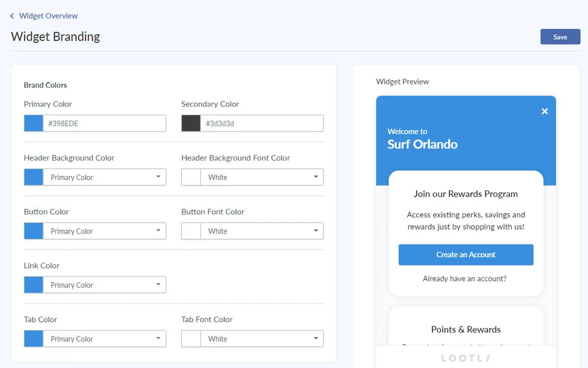The width and height of the screenshot is (588, 368).
Task: Click the Header Background Color blue swatch
Action: point(34,177)
